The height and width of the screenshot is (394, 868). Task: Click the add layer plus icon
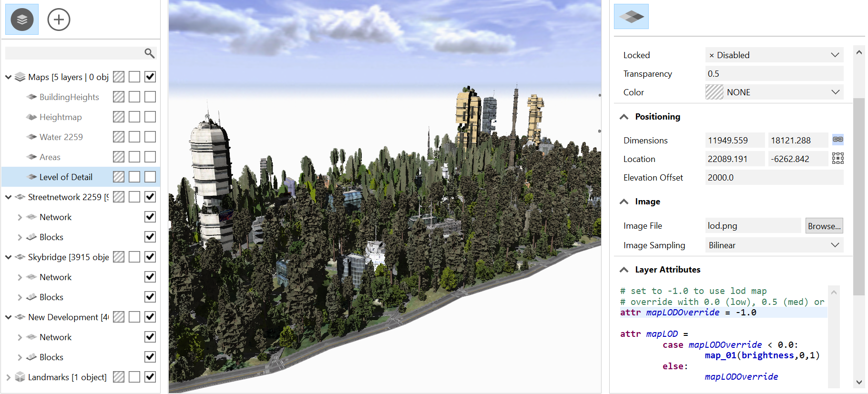(59, 20)
